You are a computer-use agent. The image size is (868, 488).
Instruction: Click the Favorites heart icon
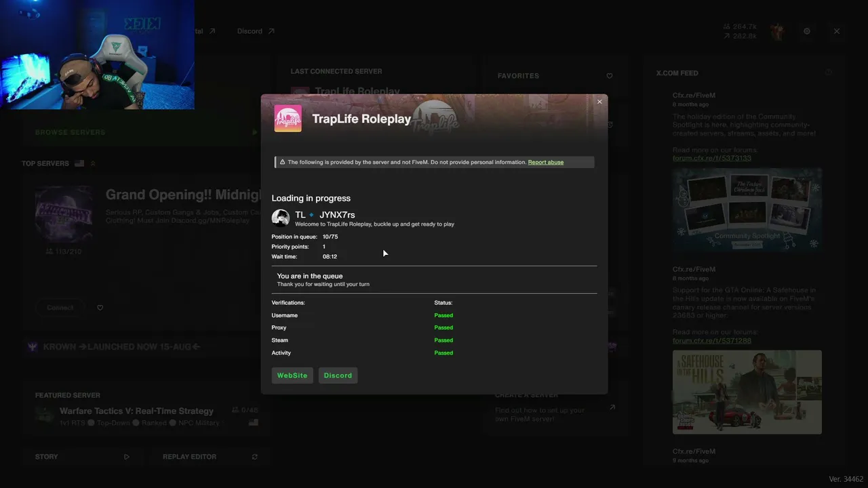pyautogui.click(x=610, y=76)
